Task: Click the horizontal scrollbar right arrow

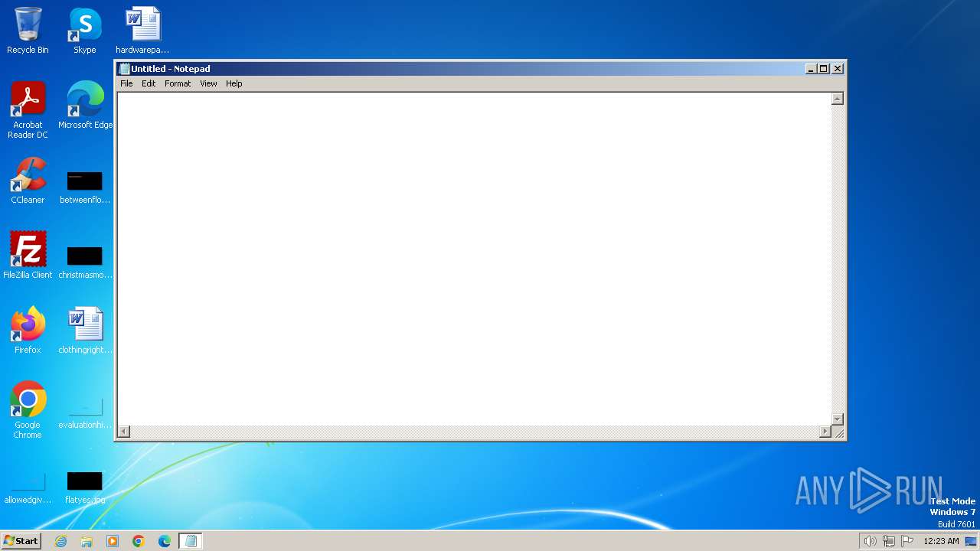Action: tap(825, 432)
